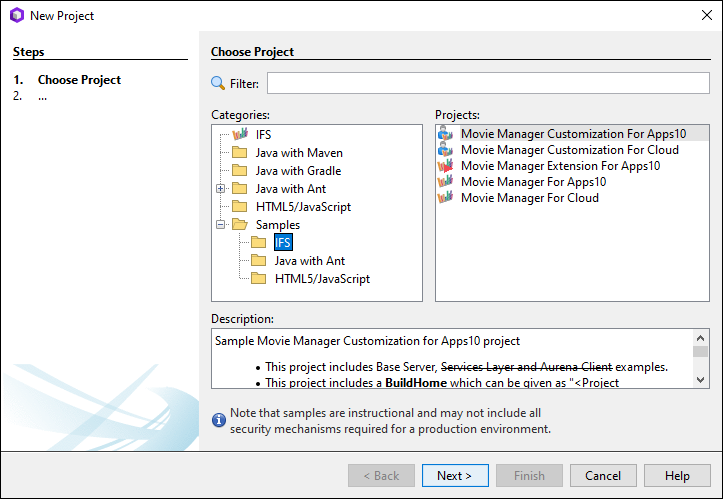This screenshot has width=723, height=499.
Task: Select HTML5/JavaScript under Samples
Action: 322,279
